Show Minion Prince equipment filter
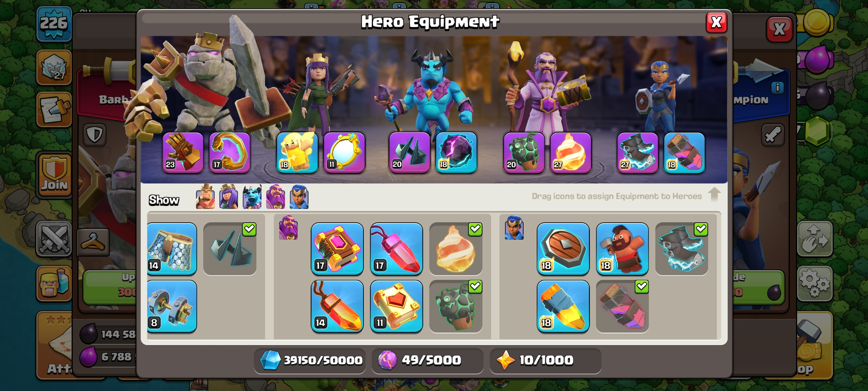This screenshot has height=391, width=868. [x=252, y=197]
